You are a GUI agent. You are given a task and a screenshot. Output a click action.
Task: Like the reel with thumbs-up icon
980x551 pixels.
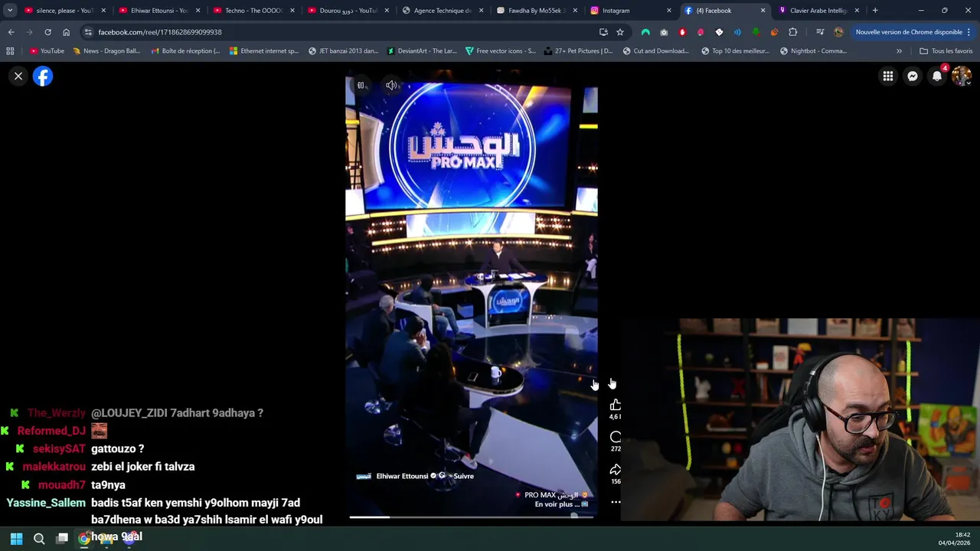[616, 405]
